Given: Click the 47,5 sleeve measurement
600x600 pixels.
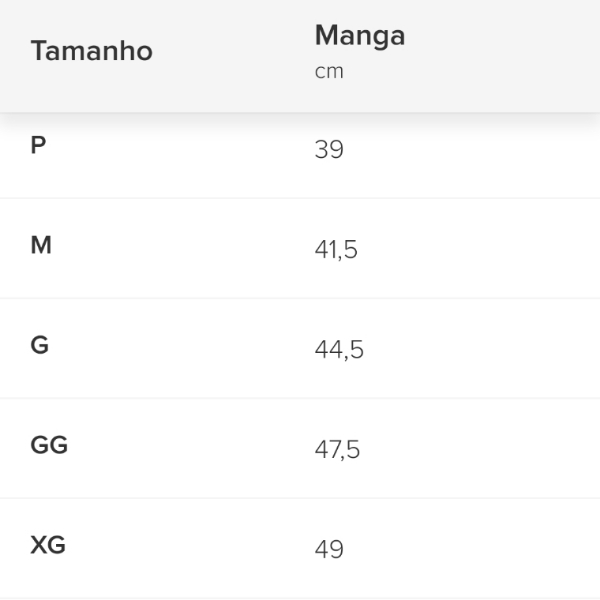Looking at the screenshot, I should pos(337,450).
